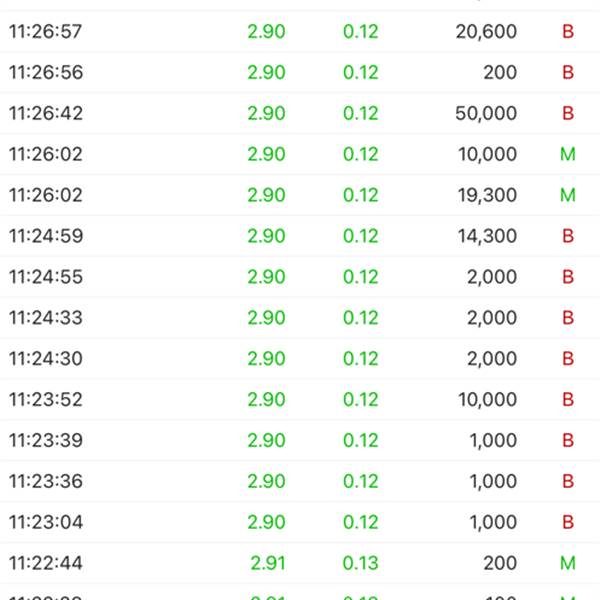Select the 11:23:39 trade row
Viewport: 600px width, 600px height.
(x=300, y=440)
